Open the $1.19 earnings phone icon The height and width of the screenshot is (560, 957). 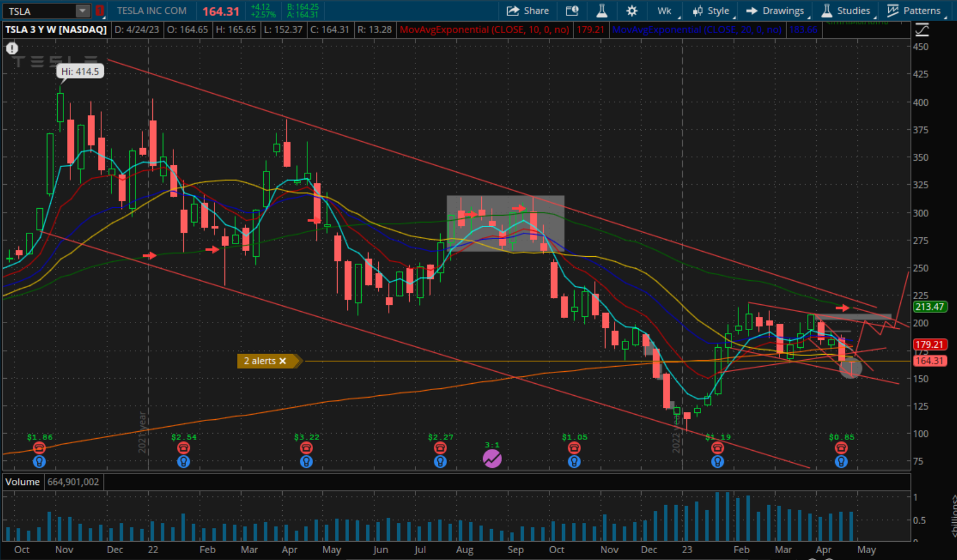point(717,448)
